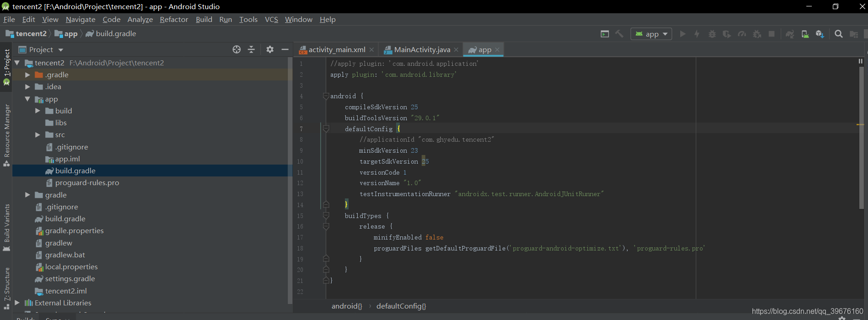Viewport: 868px width, 320px height.
Task: Click the defaultConfig{} editor breadcrumb
Action: pyautogui.click(x=401, y=306)
